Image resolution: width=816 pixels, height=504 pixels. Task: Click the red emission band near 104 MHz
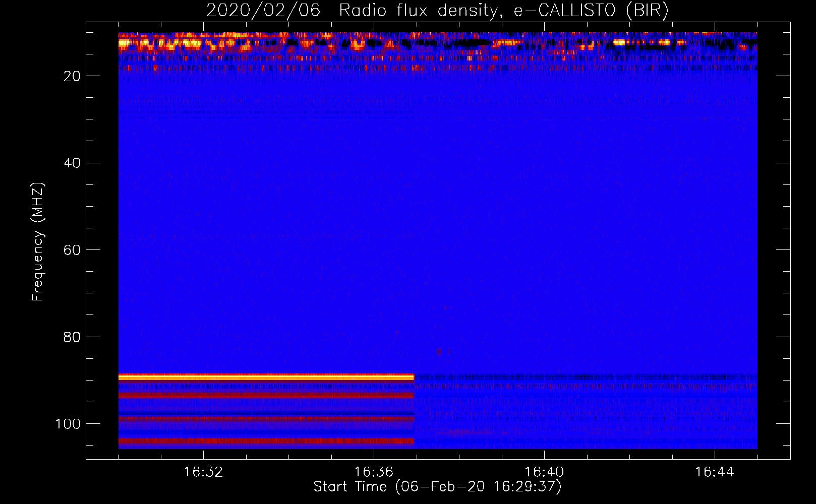[266, 441]
